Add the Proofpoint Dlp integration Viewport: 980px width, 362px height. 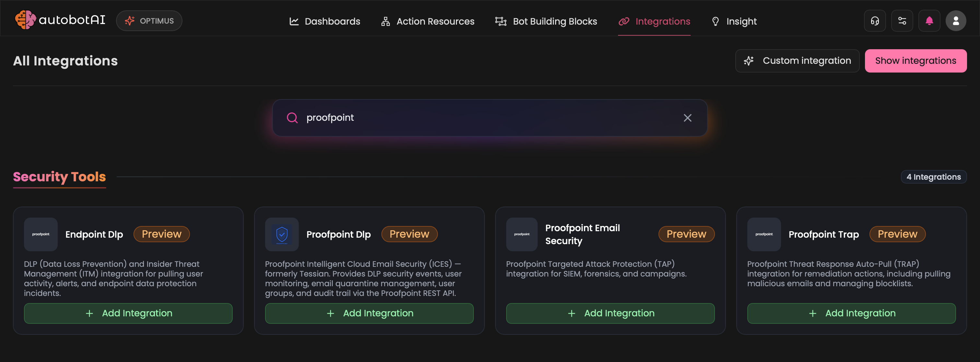coord(369,313)
